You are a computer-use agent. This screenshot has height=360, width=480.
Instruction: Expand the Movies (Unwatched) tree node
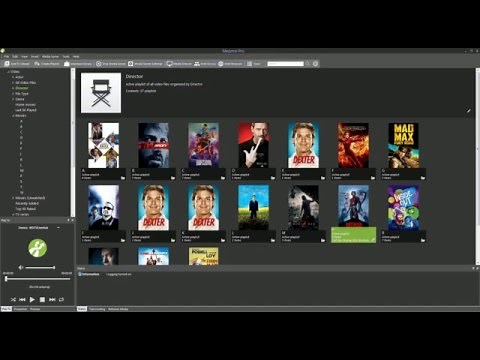13,198
